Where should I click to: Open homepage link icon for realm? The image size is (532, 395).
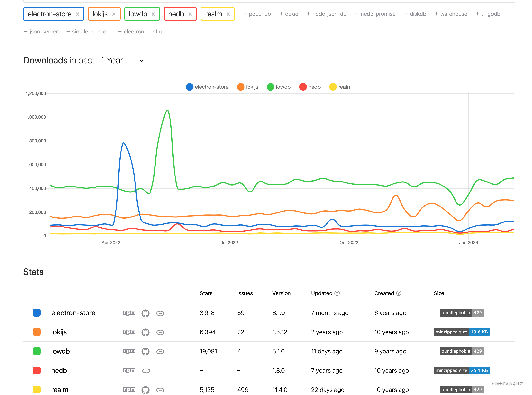click(x=160, y=390)
